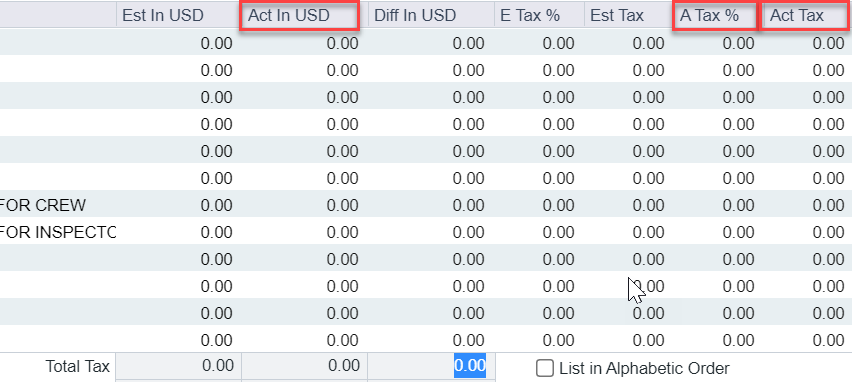Click the highlighted Diff In USD total field
The image size is (852, 382).
tap(469, 366)
